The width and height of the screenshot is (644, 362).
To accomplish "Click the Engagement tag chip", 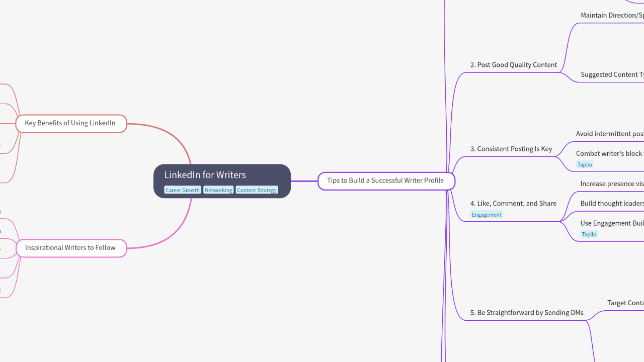I will 487,214.
